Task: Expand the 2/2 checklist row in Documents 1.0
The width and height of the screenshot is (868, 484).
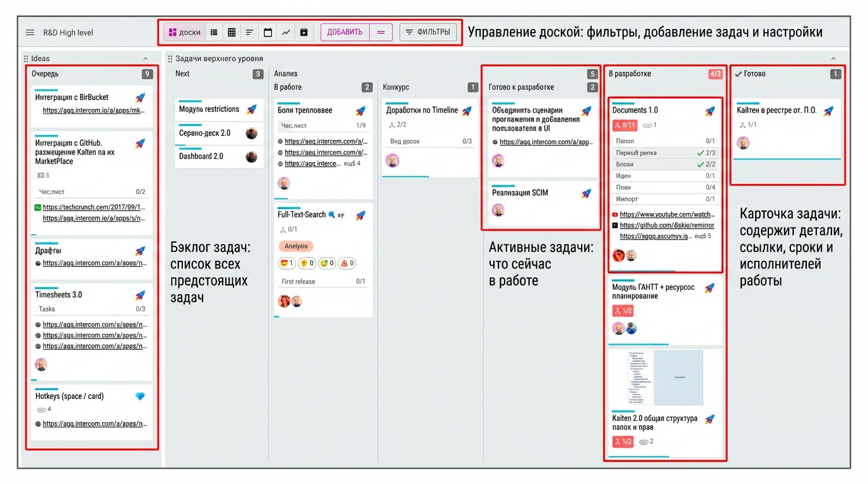Action: point(666,164)
